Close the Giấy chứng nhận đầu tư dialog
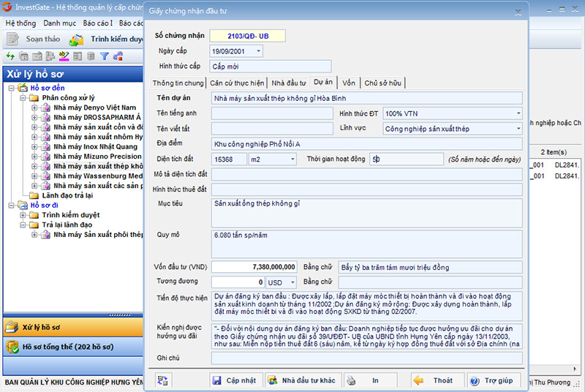585x392 pixels. [518, 12]
